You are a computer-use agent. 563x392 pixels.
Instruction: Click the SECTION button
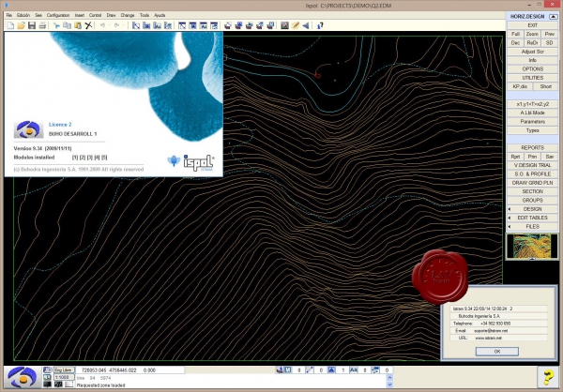(x=532, y=191)
